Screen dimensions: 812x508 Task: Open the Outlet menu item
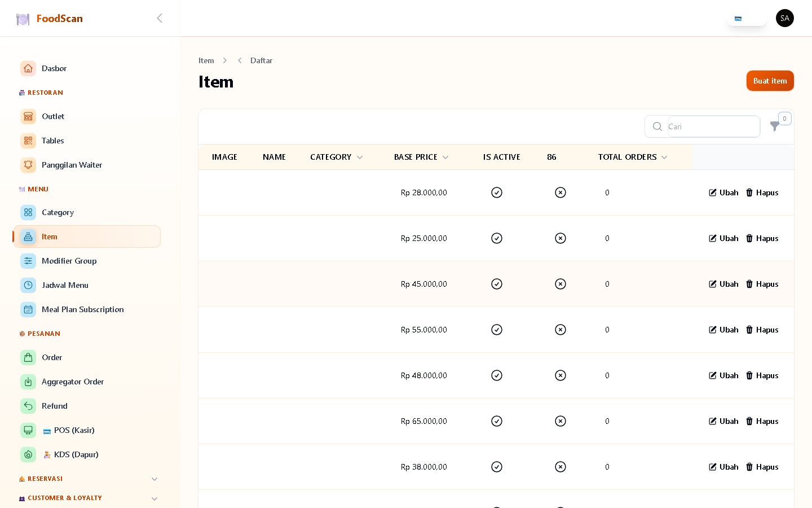click(87, 116)
